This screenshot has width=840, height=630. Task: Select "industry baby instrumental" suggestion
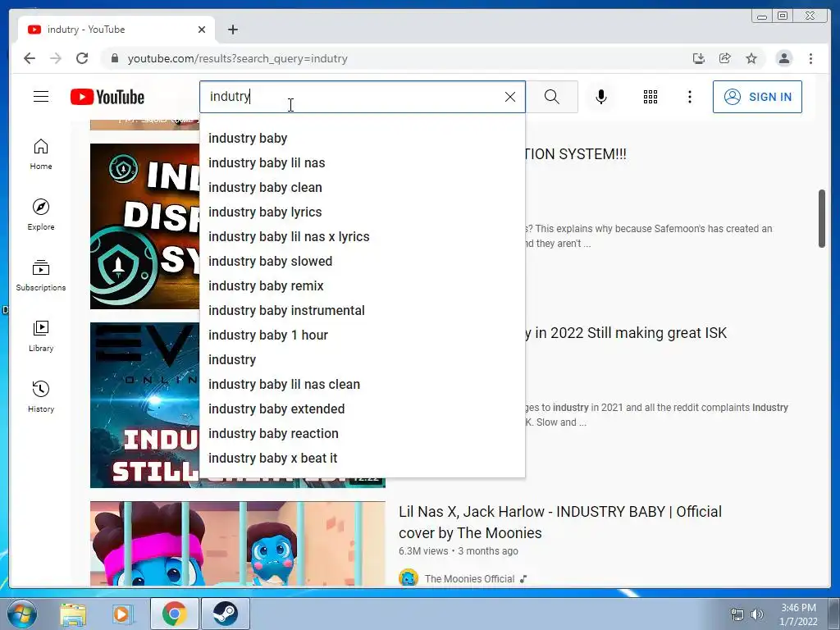click(x=362, y=311)
